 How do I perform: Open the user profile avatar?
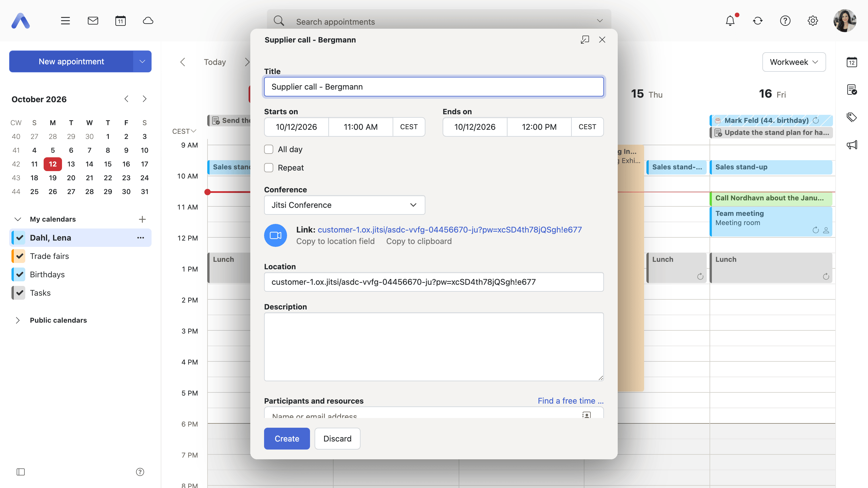(845, 21)
